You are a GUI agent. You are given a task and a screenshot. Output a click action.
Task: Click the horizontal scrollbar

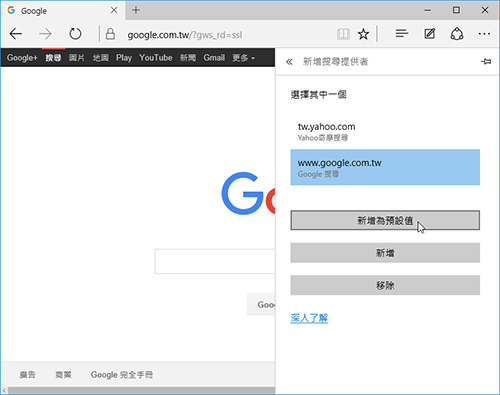click(142, 390)
